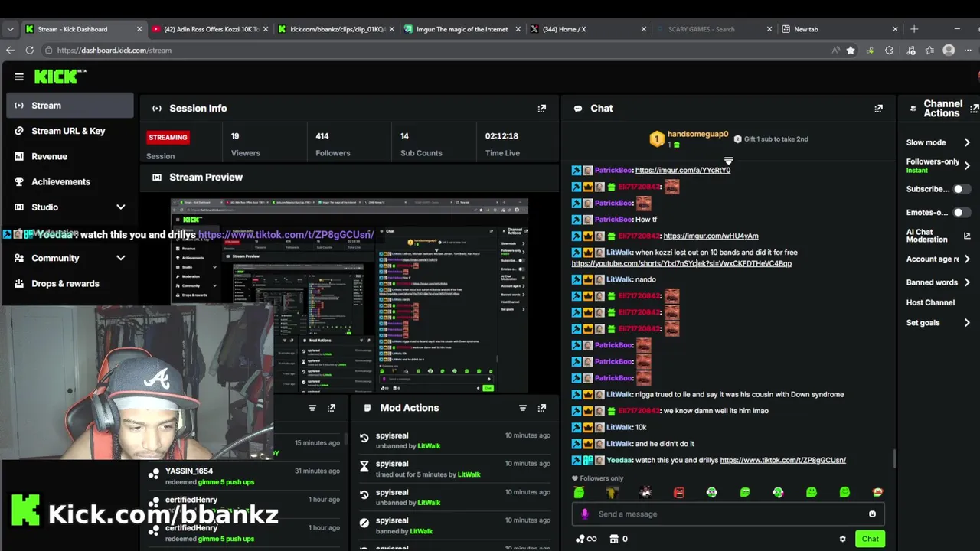Open Followers-only options arrow
The width and height of the screenshot is (980, 551).
(x=967, y=165)
